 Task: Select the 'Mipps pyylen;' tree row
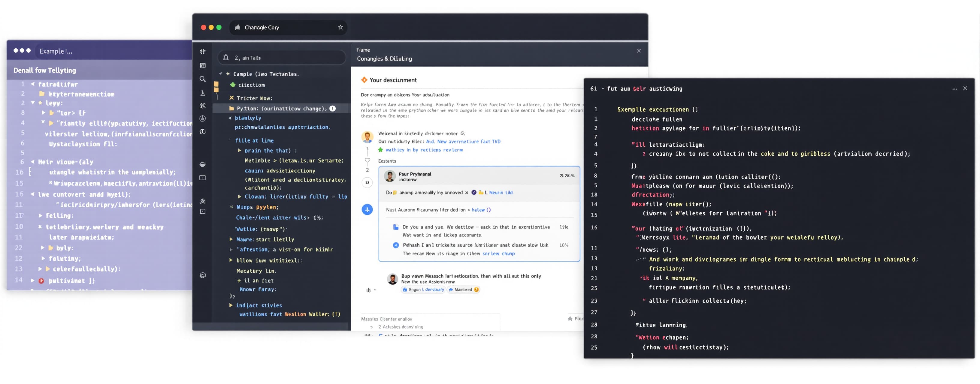click(x=258, y=207)
